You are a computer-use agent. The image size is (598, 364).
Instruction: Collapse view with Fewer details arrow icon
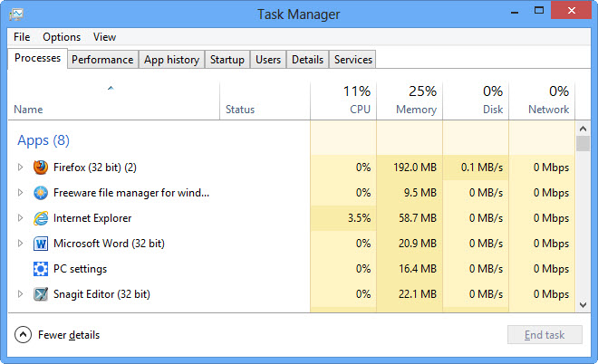click(23, 335)
